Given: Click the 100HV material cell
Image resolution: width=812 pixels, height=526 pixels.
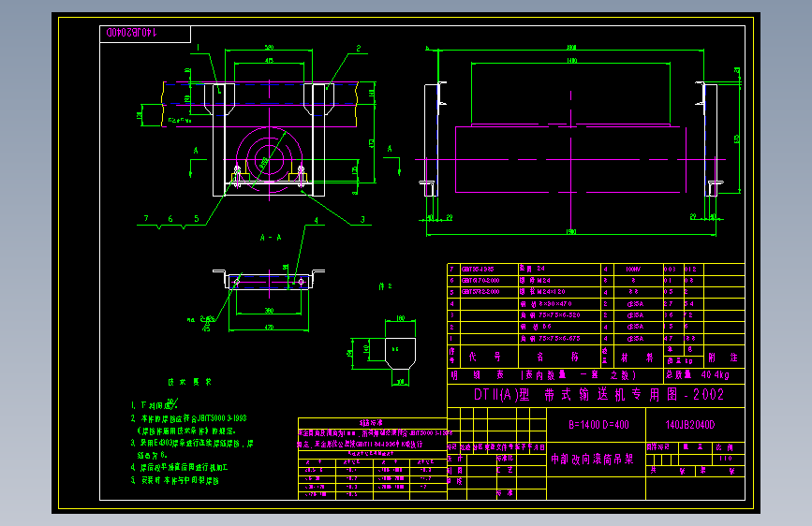Looking at the screenshot, I should (x=633, y=270).
